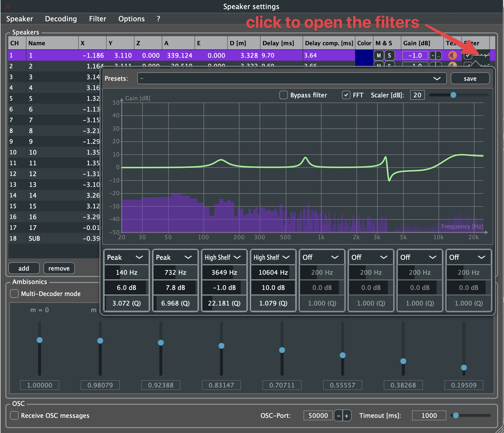Click the add speaker button
Screen dimensions: 504x433
(x=24, y=268)
